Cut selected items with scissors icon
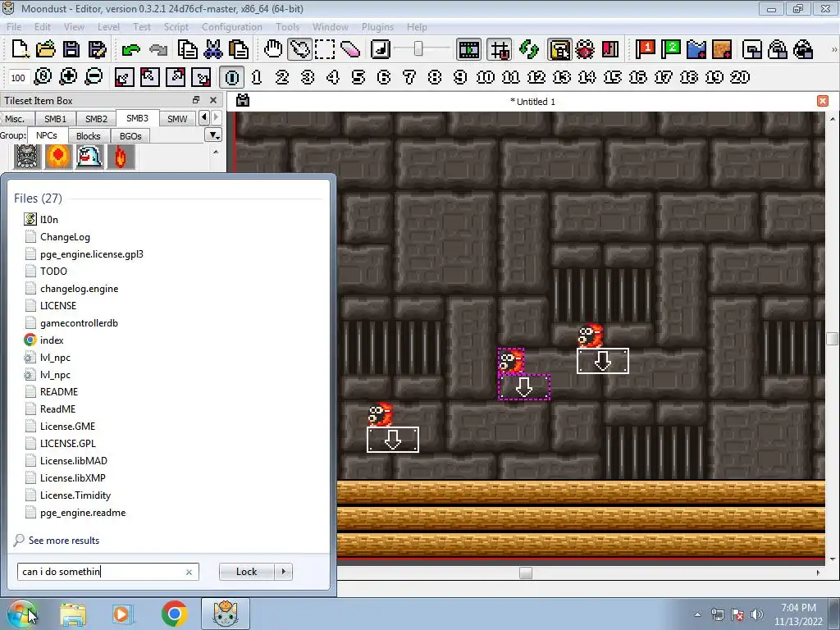 click(x=212, y=49)
